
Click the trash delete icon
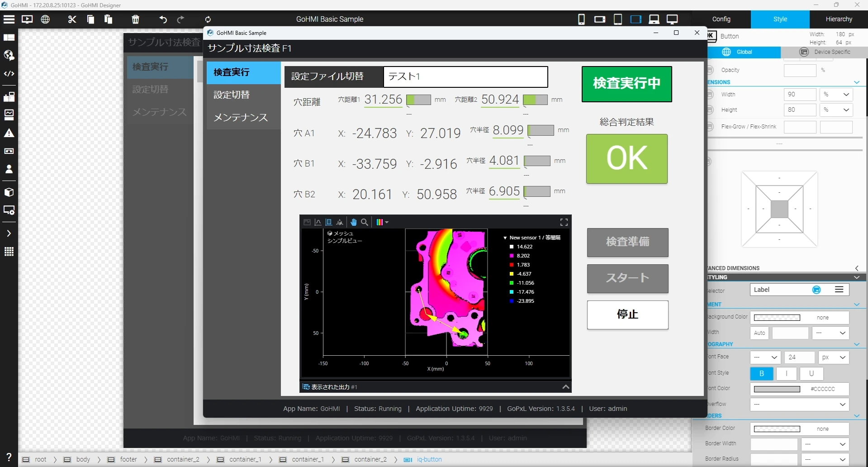(135, 19)
